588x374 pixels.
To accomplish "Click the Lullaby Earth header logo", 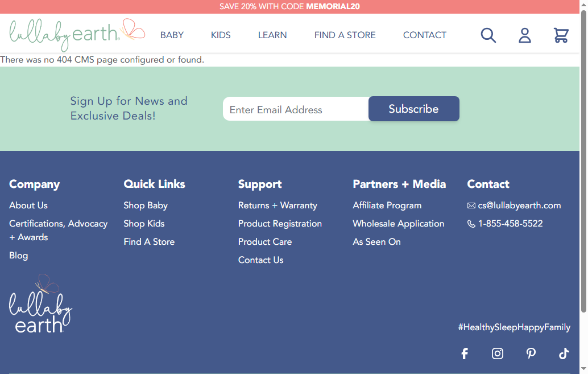I will point(77,35).
